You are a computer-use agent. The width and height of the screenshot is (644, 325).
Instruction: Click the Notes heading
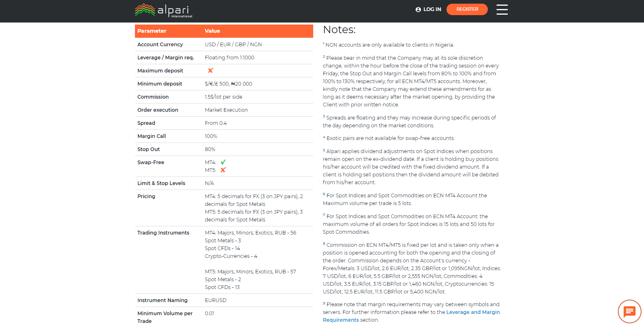coord(339,29)
